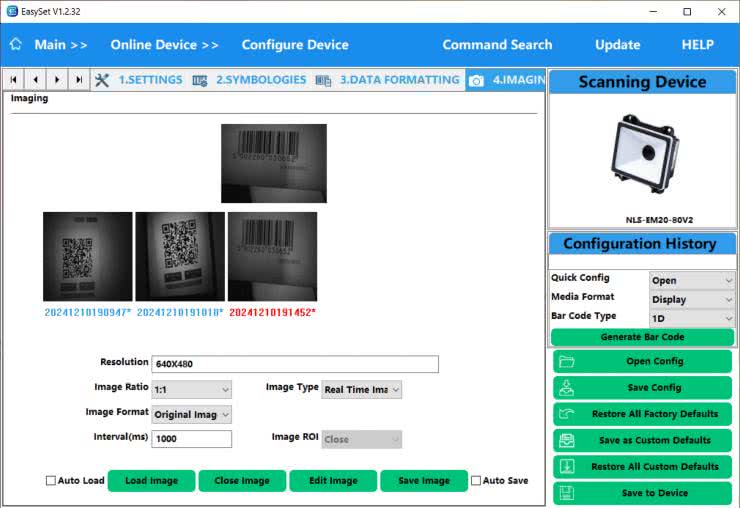Click the folder icon on Open Config
The image size is (740, 508).
click(x=566, y=362)
